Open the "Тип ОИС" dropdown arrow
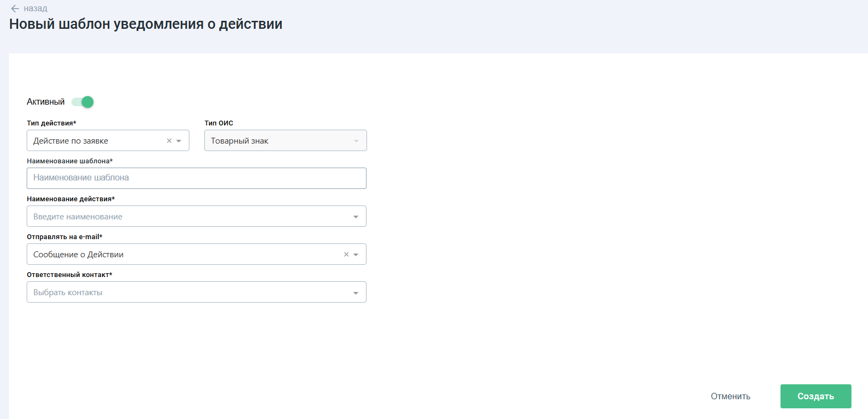This screenshot has height=419, width=868. coord(356,141)
